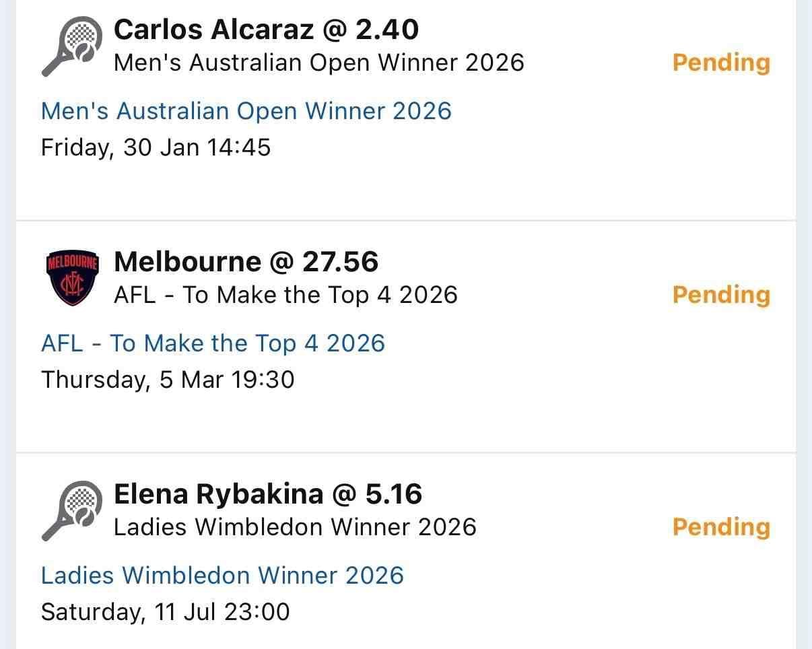Click the divider line below the Melbourne bet

coord(405,453)
